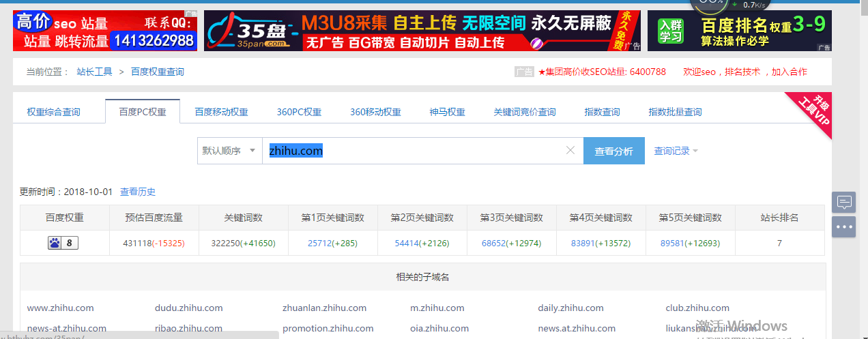868x339 pixels.
Task: Open the 360移动权重 tab
Action: click(x=375, y=112)
